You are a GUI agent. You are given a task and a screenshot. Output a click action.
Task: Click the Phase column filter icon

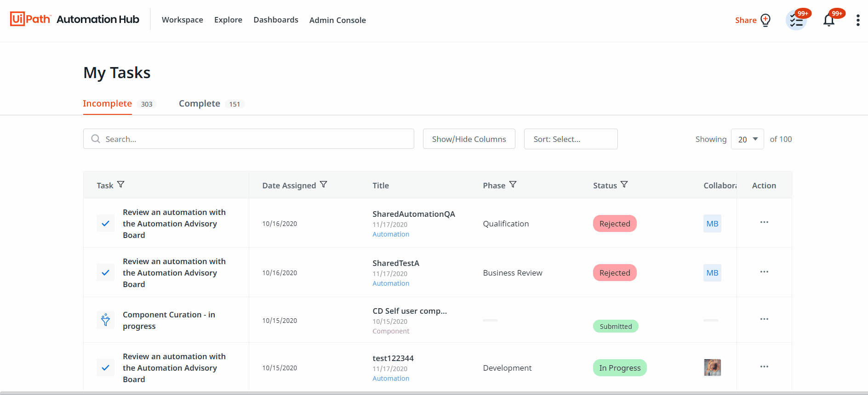coord(513,185)
